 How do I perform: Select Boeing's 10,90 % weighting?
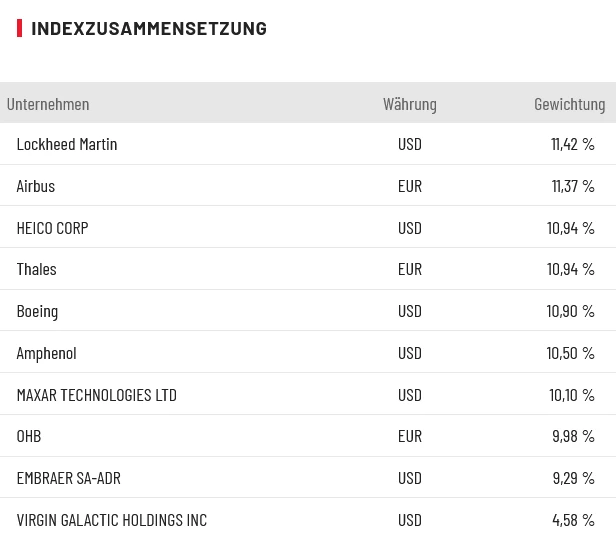coord(570,311)
